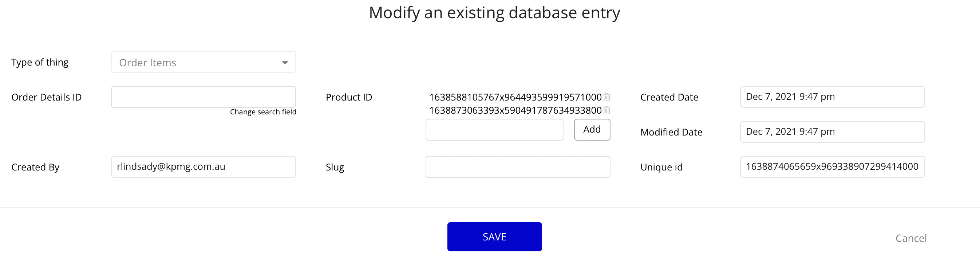Open the Type of thing dropdown

[203, 62]
